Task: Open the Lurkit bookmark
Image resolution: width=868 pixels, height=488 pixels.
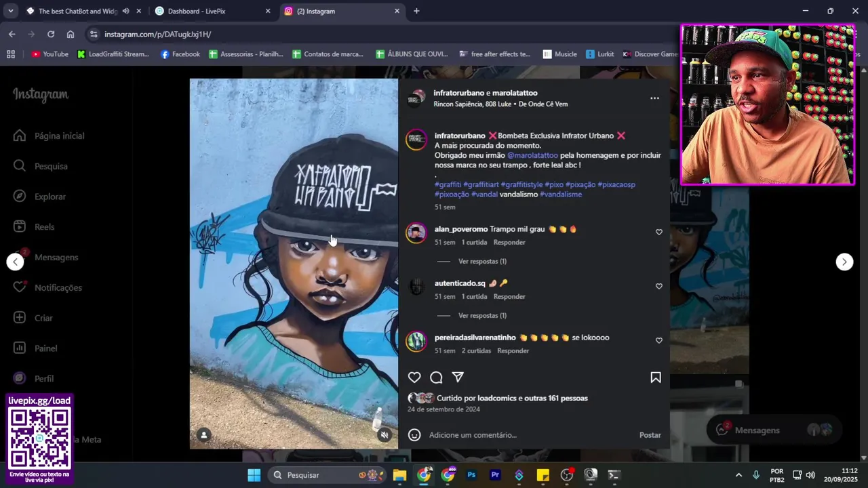Action: (x=600, y=54)
